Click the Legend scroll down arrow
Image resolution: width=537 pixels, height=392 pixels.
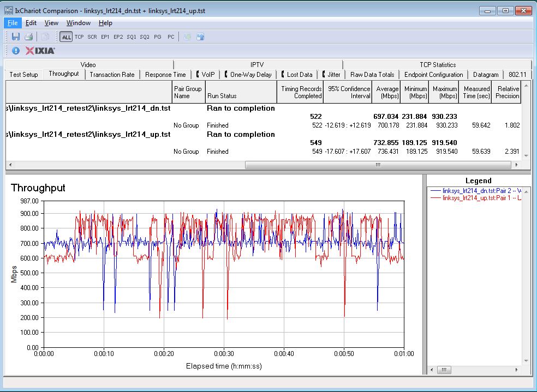click(x=527, y=361)
